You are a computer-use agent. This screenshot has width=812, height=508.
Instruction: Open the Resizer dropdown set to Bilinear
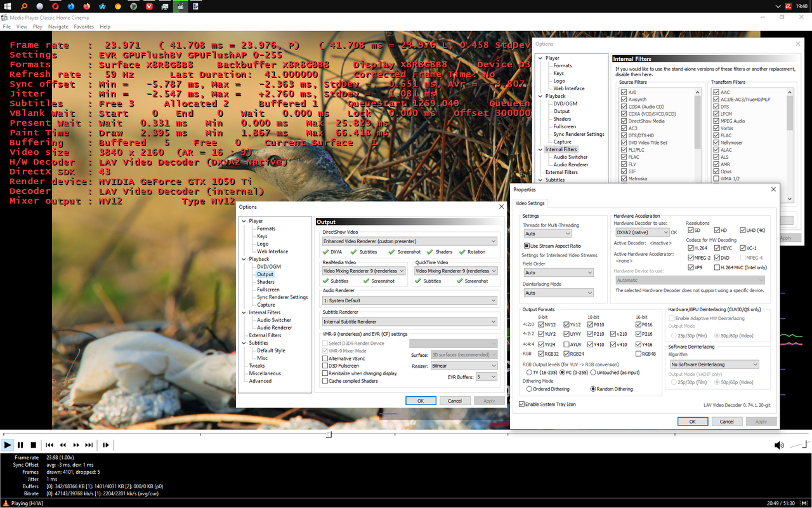click(x=464, y=366)
